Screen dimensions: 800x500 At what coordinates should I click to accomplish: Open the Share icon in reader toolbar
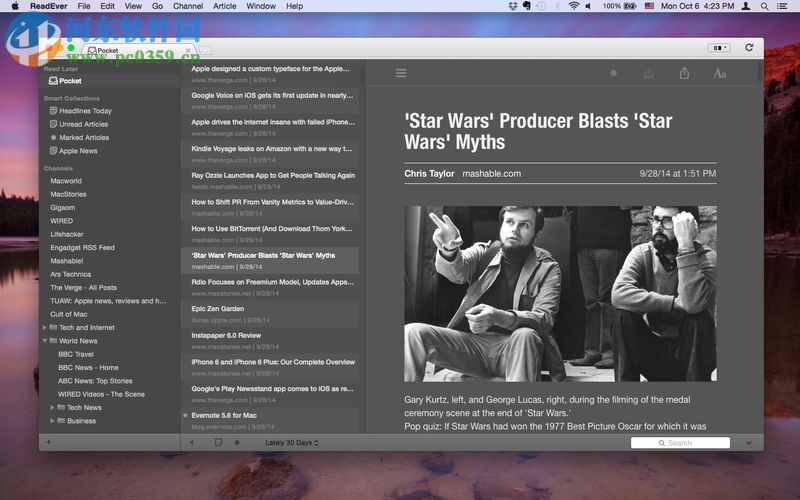coord(684,73)
